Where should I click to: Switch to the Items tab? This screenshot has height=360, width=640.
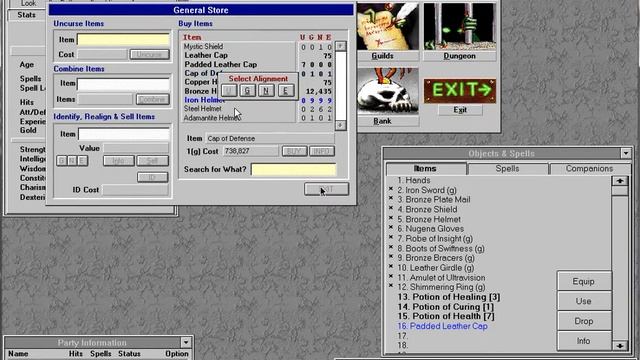[425, 169]
